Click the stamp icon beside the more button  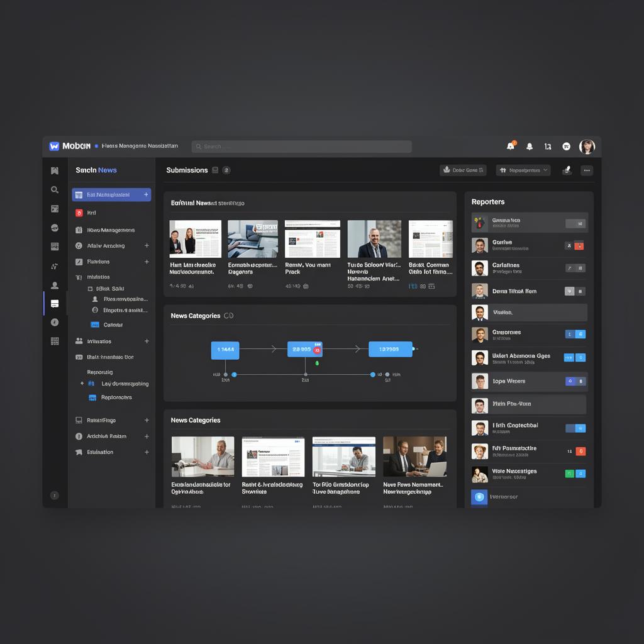567,170
